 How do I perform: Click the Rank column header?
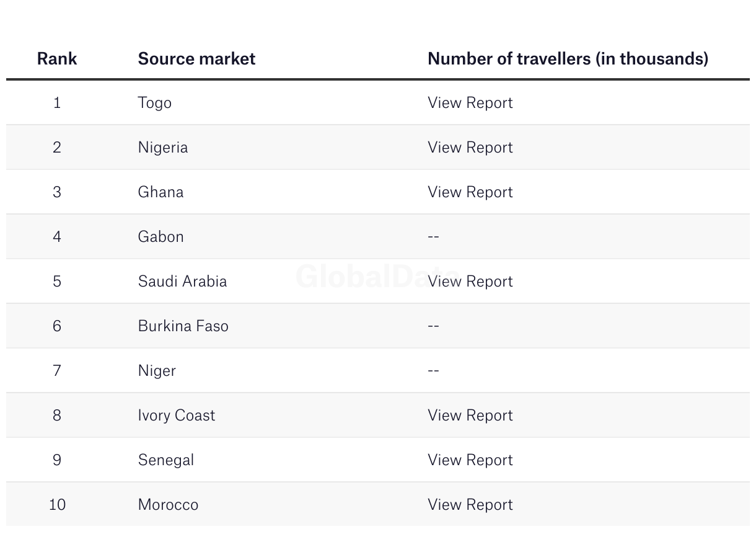[x=57, y=59]
